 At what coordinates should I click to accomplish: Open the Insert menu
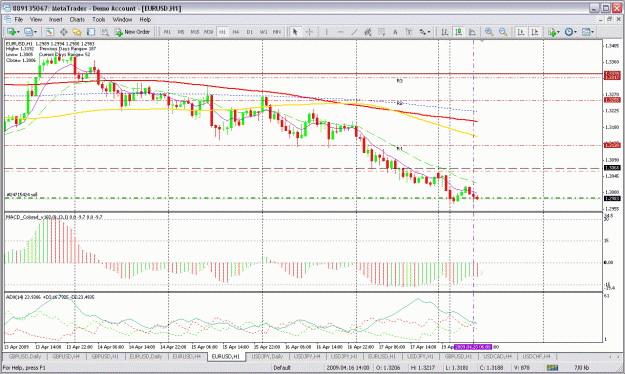pyautogui.click(x=55, y=19)
